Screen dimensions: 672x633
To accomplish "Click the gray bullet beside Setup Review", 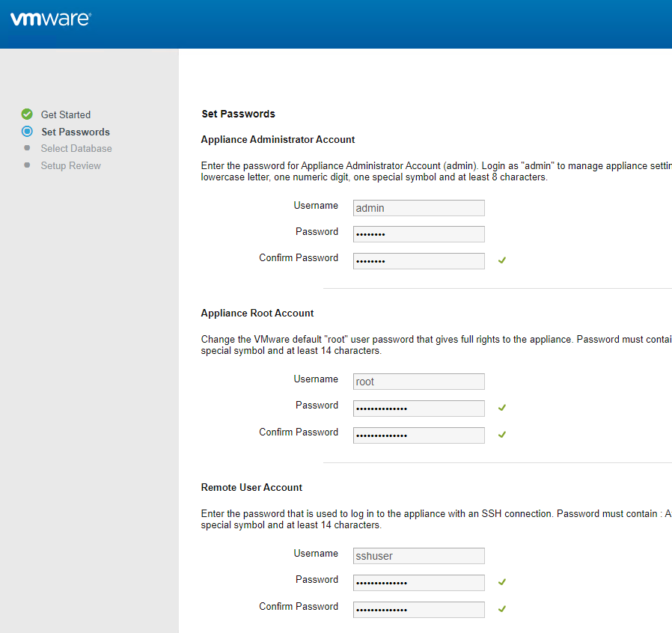I will (x=27, y=165).
